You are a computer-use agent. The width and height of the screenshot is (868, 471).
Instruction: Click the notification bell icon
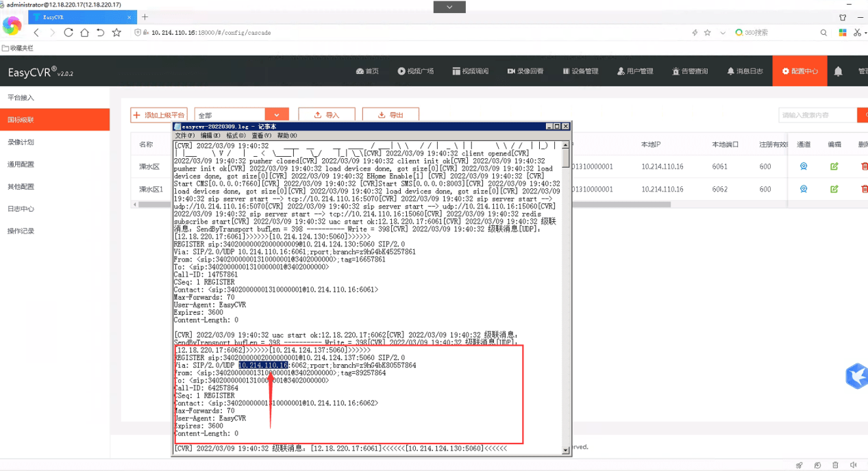coord(838,71)
